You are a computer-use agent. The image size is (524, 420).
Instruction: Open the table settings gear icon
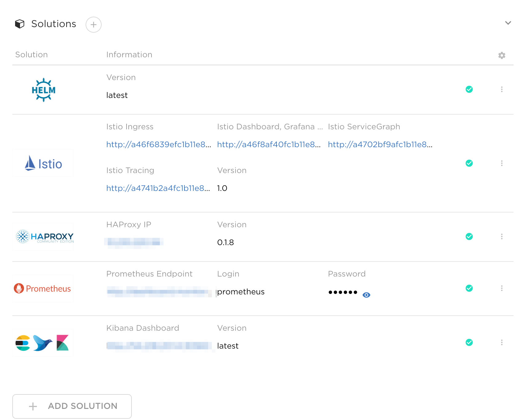502,55
